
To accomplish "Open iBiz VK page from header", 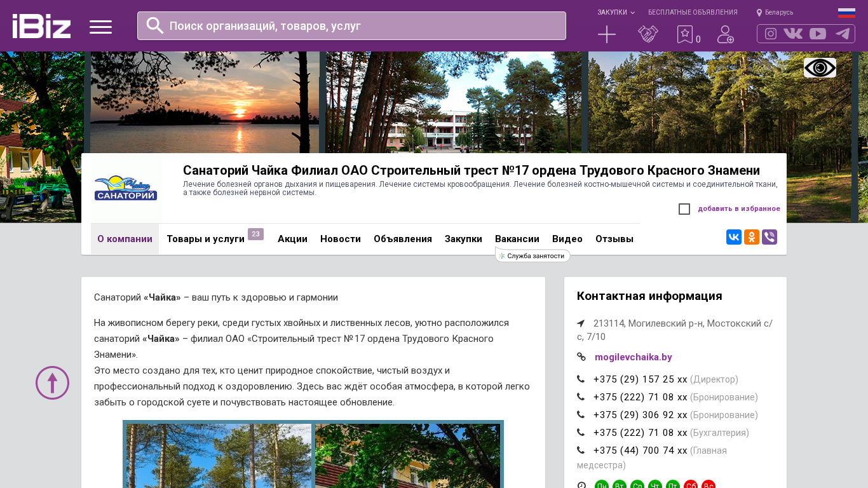I will click(793, 34).
